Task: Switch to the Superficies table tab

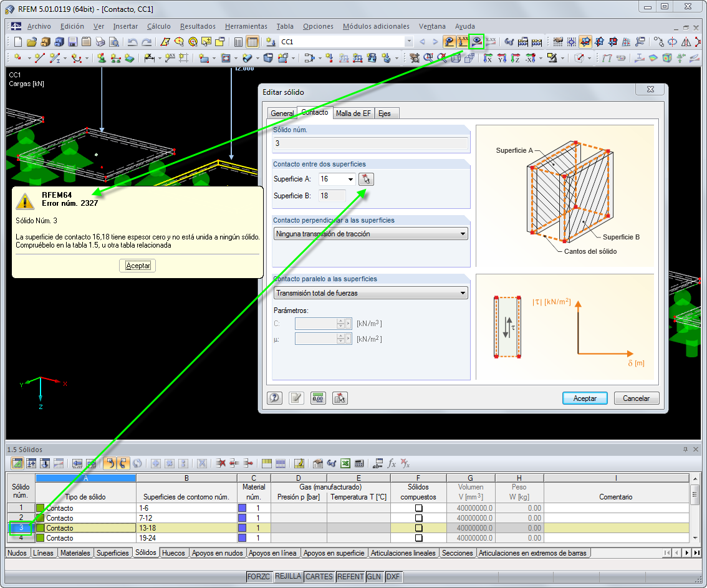Action: tap(113, 553)
